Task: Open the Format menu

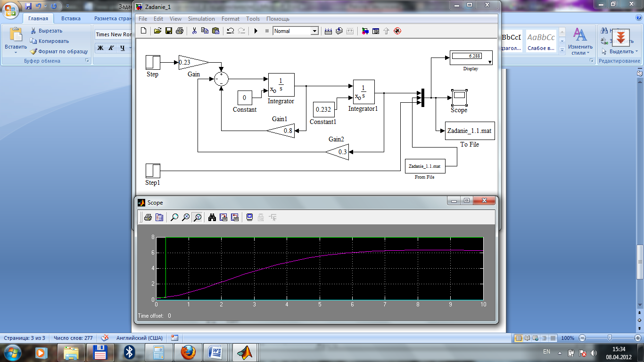Action: tap(231, 19)
